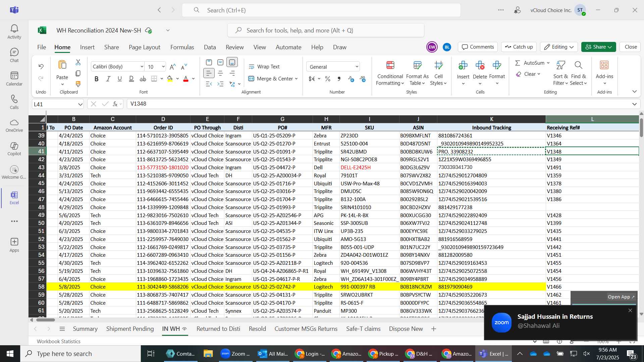Toggle align right for the cell
Image resolution: width=644 pixels, height=362 pixels.
click(232, 73)
